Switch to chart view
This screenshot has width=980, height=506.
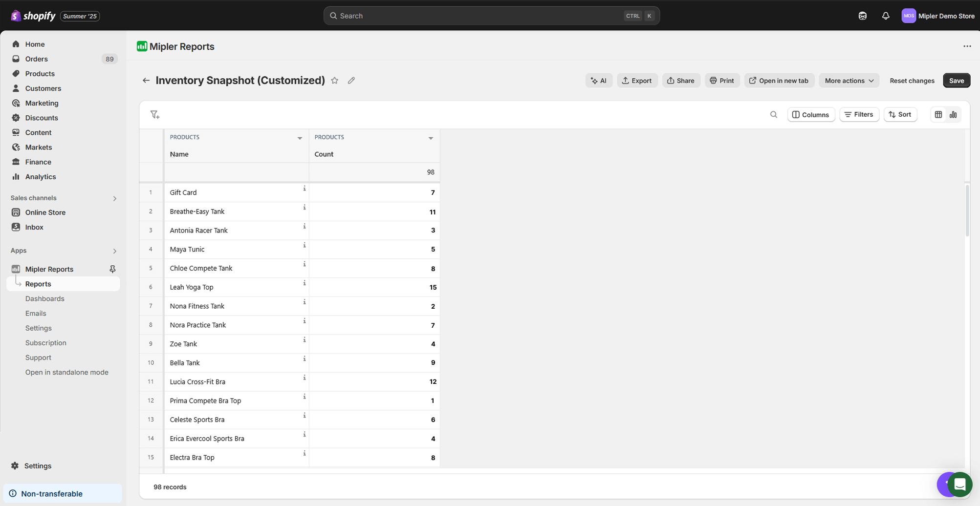[x=953, y=115]
